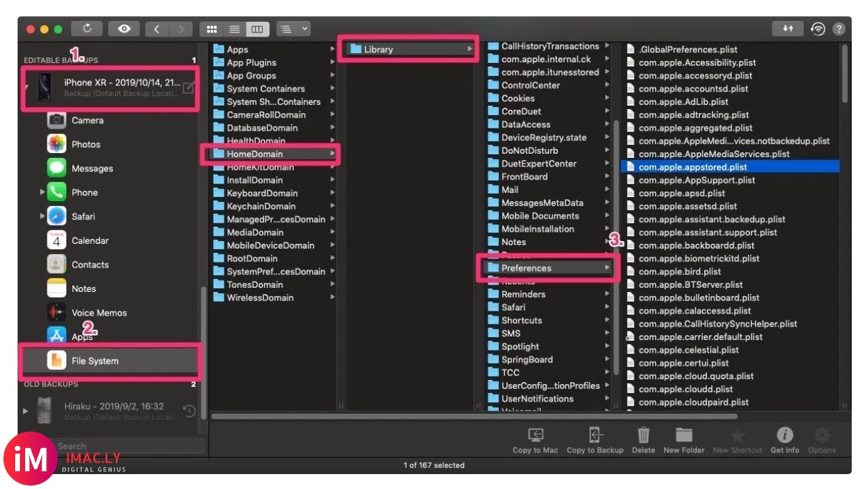Click Copy to Mac button
868x489 pixels.
pyautogui.click(x=536, y=440)
